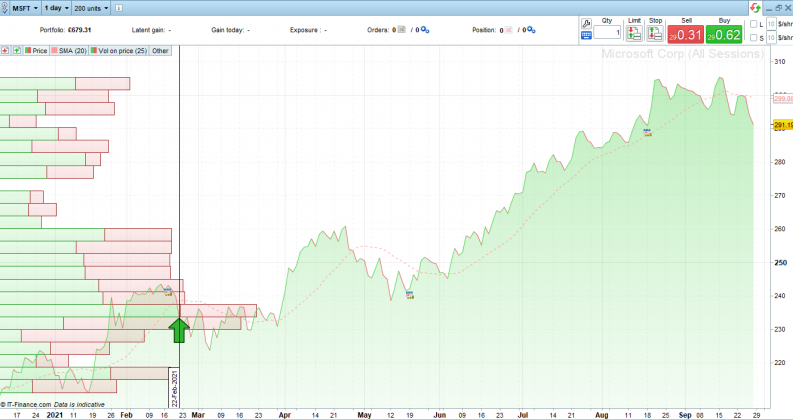Click the 22-Feb-2021 date cursor label

click(174, 388)
